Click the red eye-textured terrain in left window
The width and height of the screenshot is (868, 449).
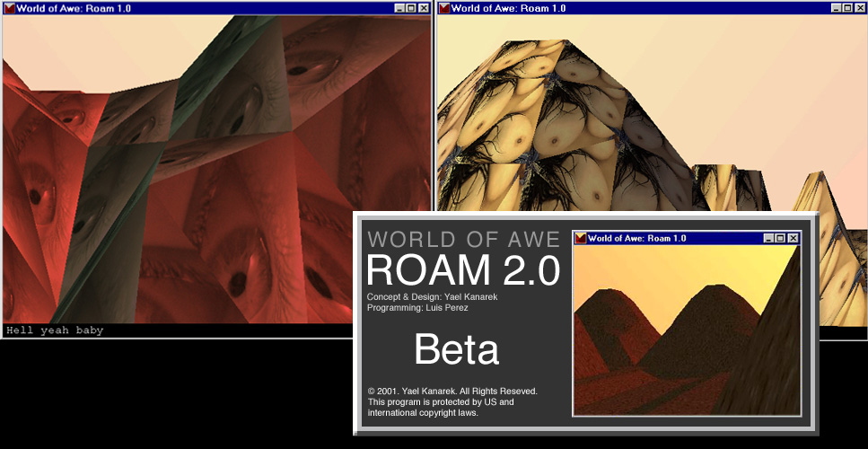pyautogui.click(x=216, y=170)
